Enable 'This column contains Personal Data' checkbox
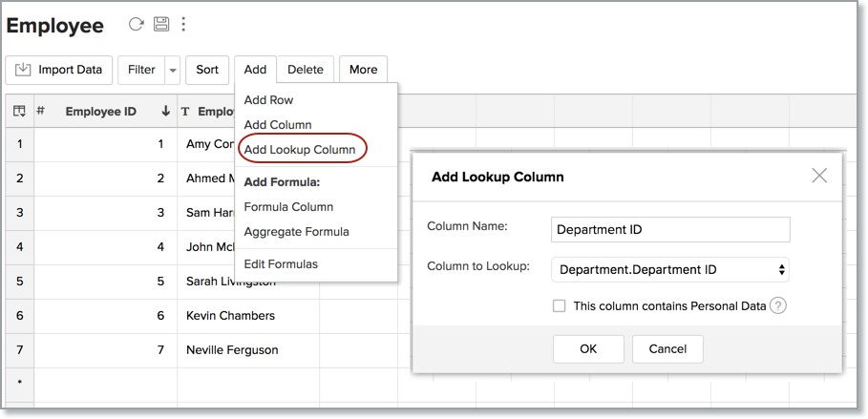 [x=560, y=306]
